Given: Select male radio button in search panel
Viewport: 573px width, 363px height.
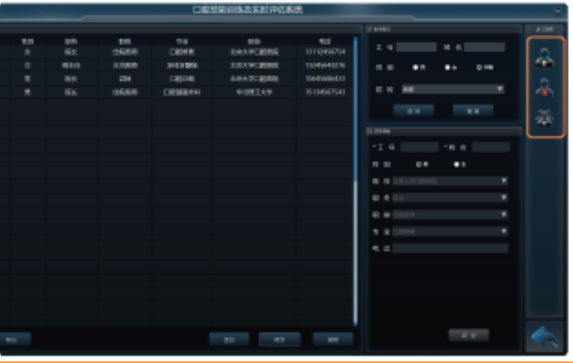Looking at the screenshot, I should 415,68.
